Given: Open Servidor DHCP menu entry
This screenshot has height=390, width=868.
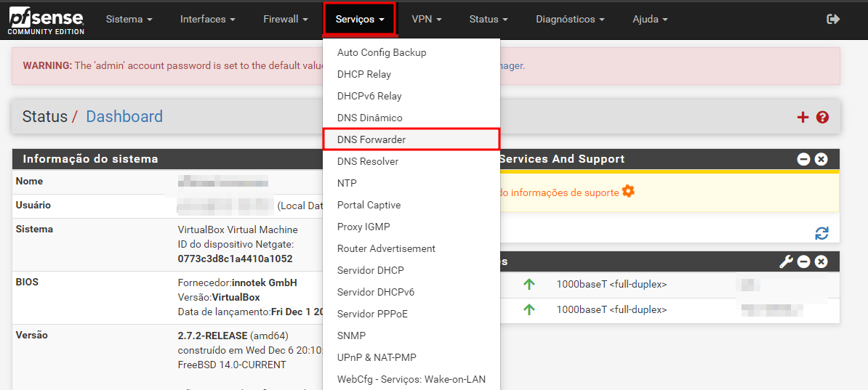Looking at the screenshot, I should click(x=370, y=270).
